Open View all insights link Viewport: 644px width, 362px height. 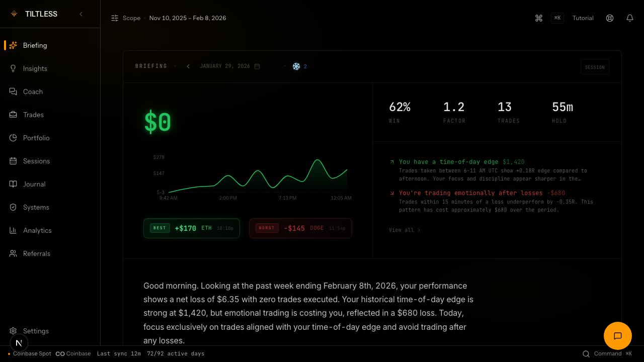(404, 230)
